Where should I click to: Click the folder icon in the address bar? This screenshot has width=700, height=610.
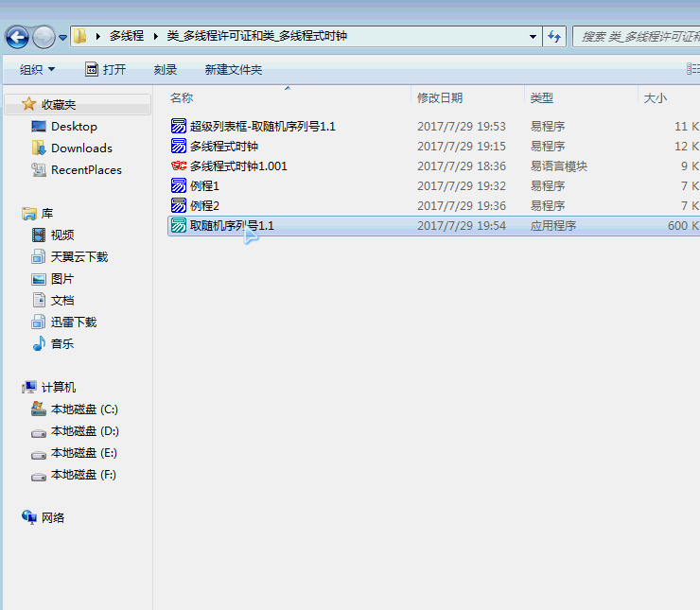click(x=79, y=36)
